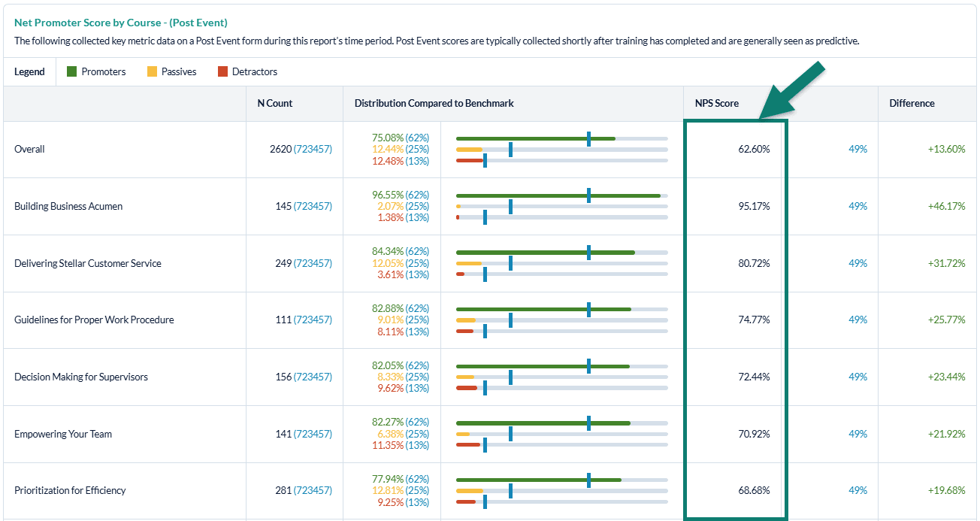Viewport: 980px width, 521px height.
Task: Click the Overall promoter bar benchmark slider marker
Action: click(588, 138)
